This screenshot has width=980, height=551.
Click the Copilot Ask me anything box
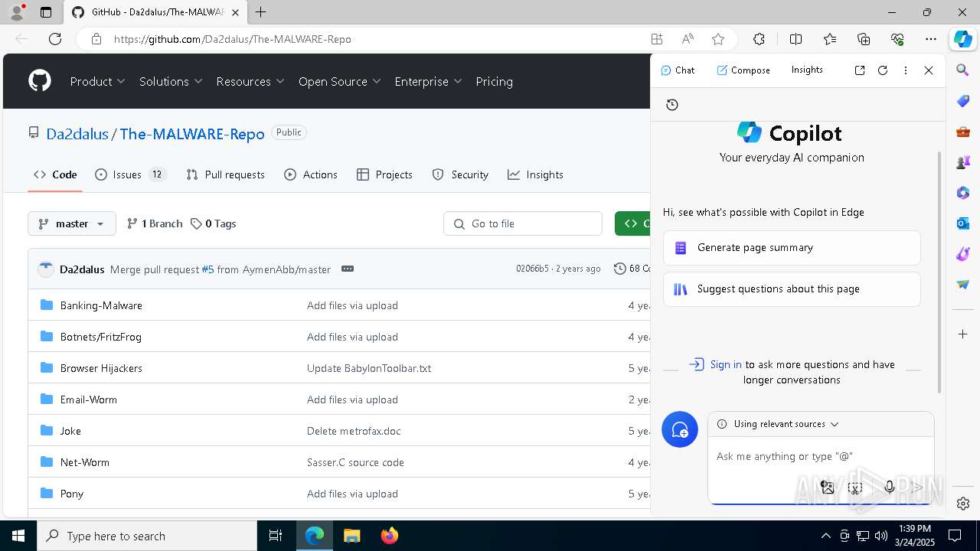(821, 456)
